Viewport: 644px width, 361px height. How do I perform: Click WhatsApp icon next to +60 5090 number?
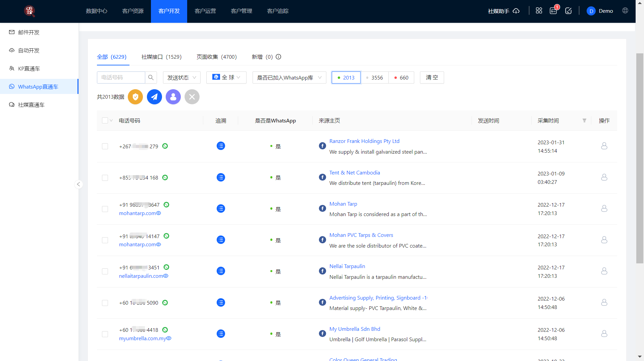165,303
